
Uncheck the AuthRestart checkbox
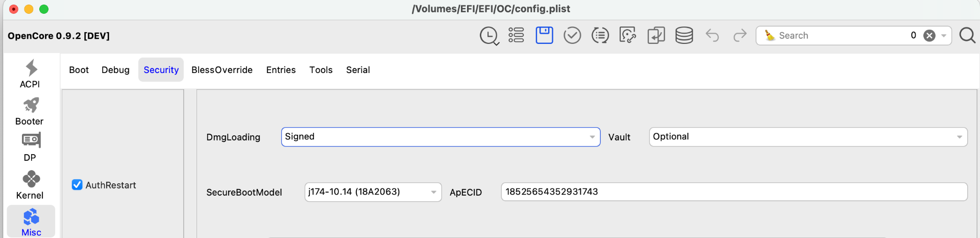click(x=77, y=185)
